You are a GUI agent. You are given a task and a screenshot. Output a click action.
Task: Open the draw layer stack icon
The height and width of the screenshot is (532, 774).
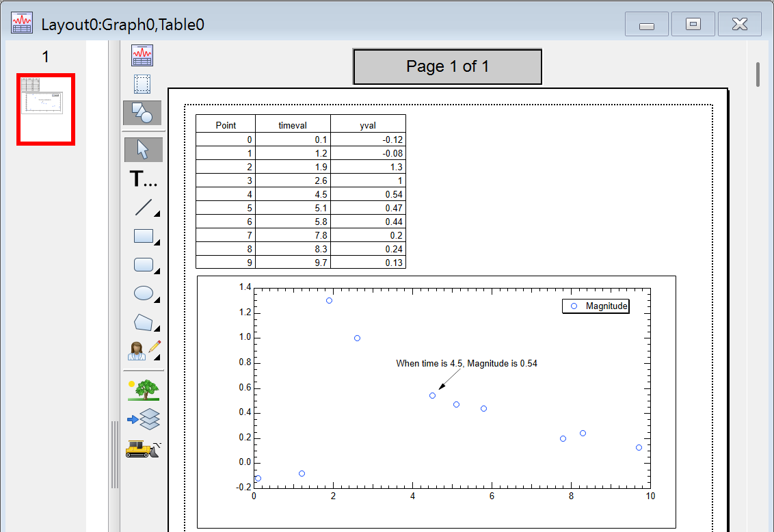[x=144, y=418]
